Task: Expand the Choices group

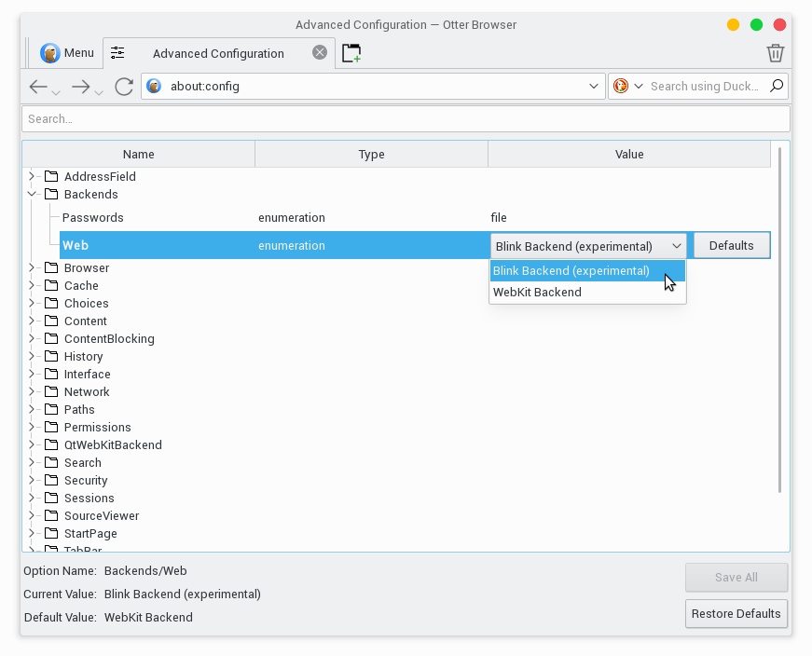Action: [x=31, y=303]
